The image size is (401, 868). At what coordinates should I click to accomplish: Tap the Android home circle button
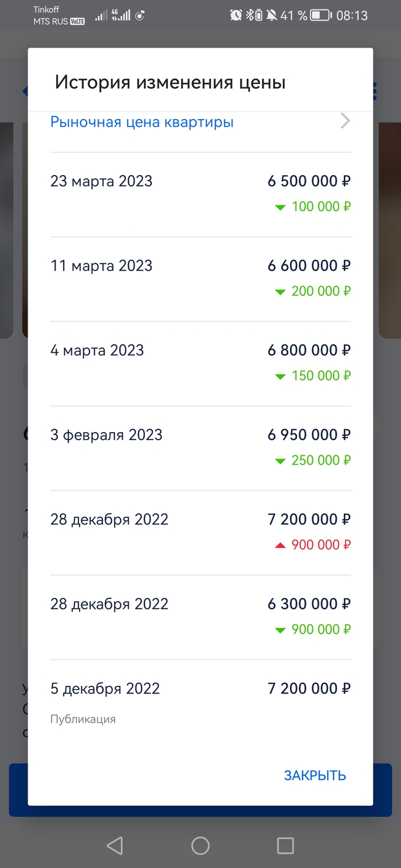tap(200, 845)
